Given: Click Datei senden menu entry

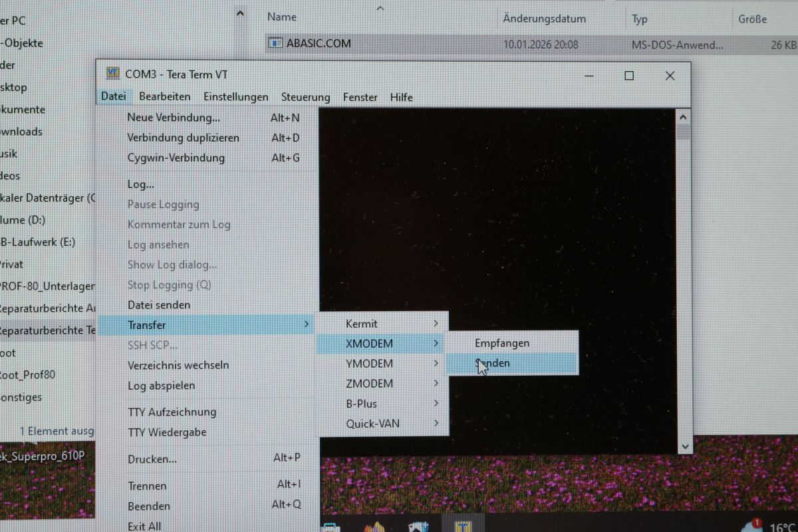Looking at the screenshot, I should click(x=159, y=305).
